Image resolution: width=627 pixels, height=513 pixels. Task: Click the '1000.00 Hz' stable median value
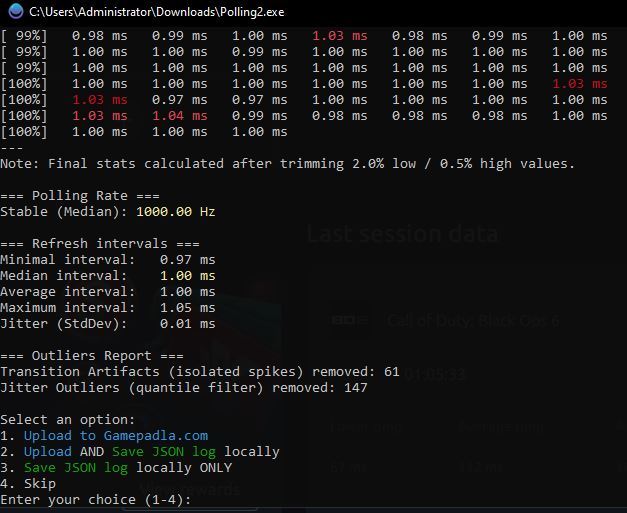click(x=176, y=212)
